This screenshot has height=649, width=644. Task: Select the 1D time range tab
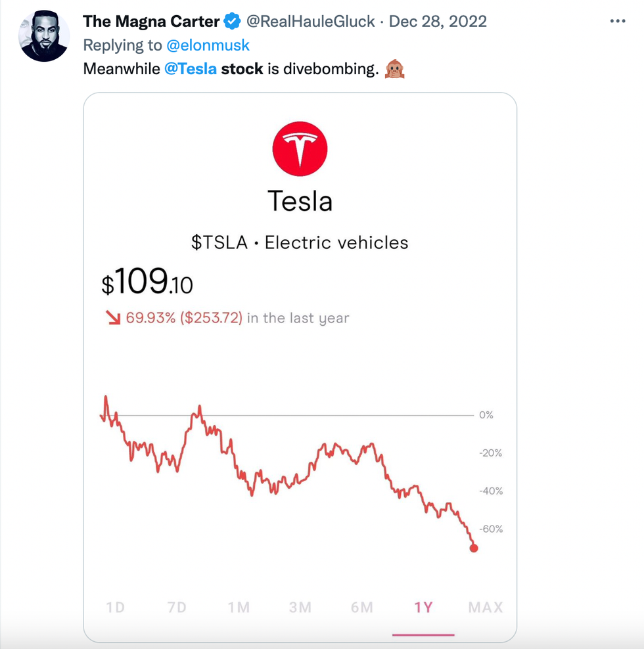(115, 607)
